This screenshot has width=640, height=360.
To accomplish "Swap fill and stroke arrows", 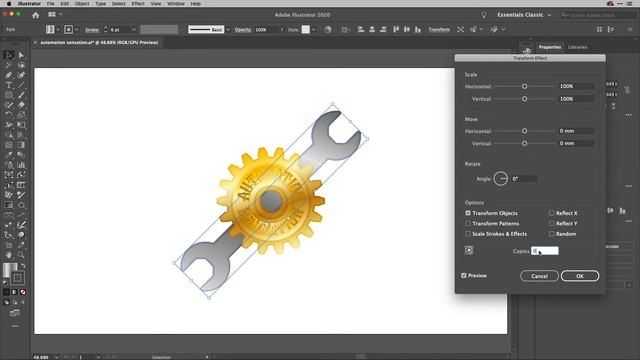I will [x=23, y=266].
